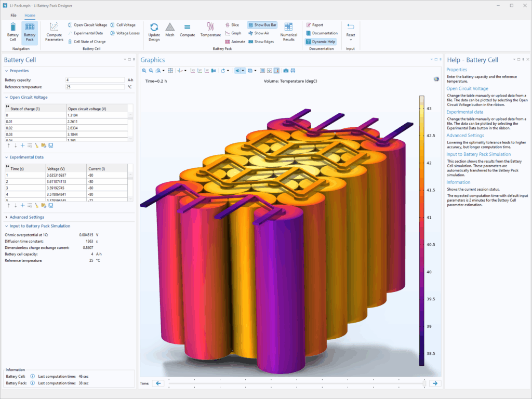Enable the Show Air option
This screenshot has height=399, width=532.
tap(259, 33)
